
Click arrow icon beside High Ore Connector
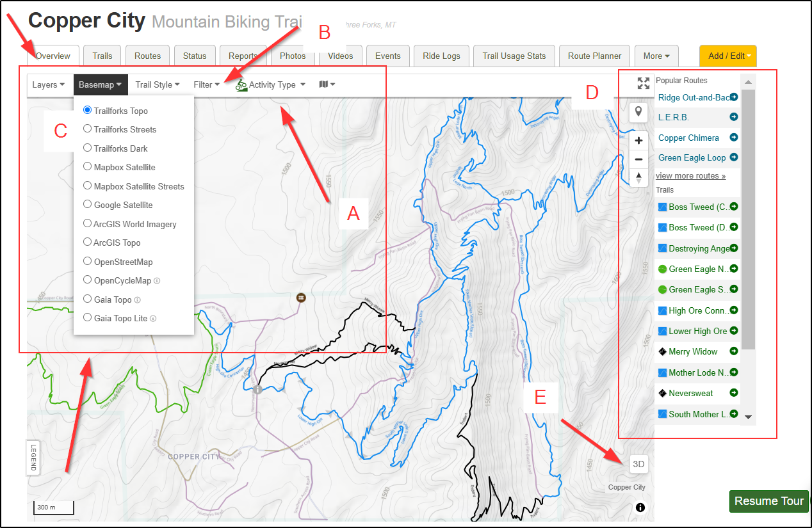pyautogui.click(x=734, y=310)
